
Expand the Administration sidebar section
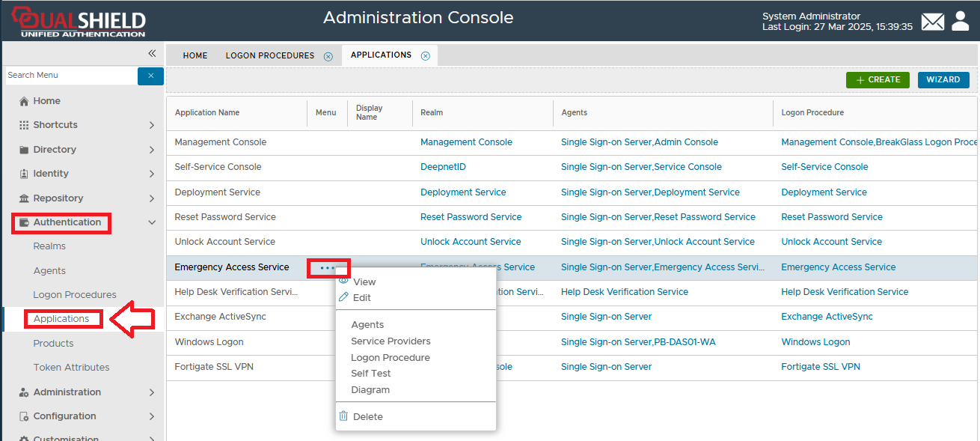pos(152,392)
